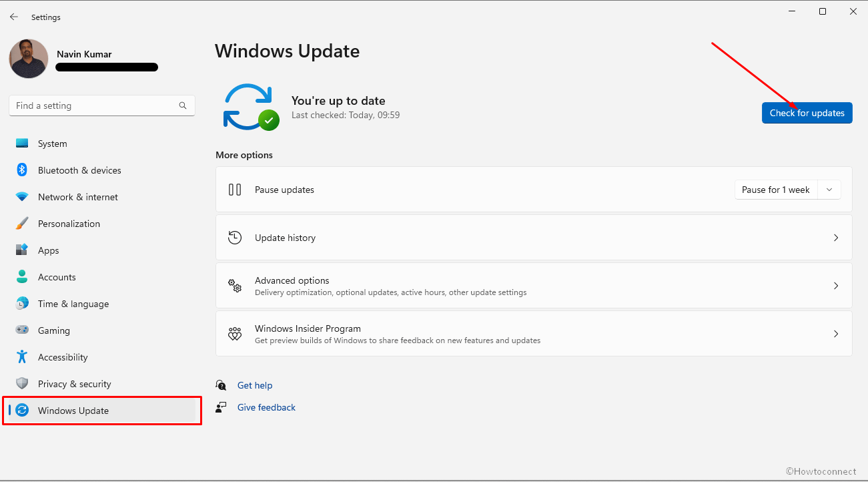Click the Network wifi icon
This screenshot has height=482, width=868.
pyautogui.click(x=22, y=197)
